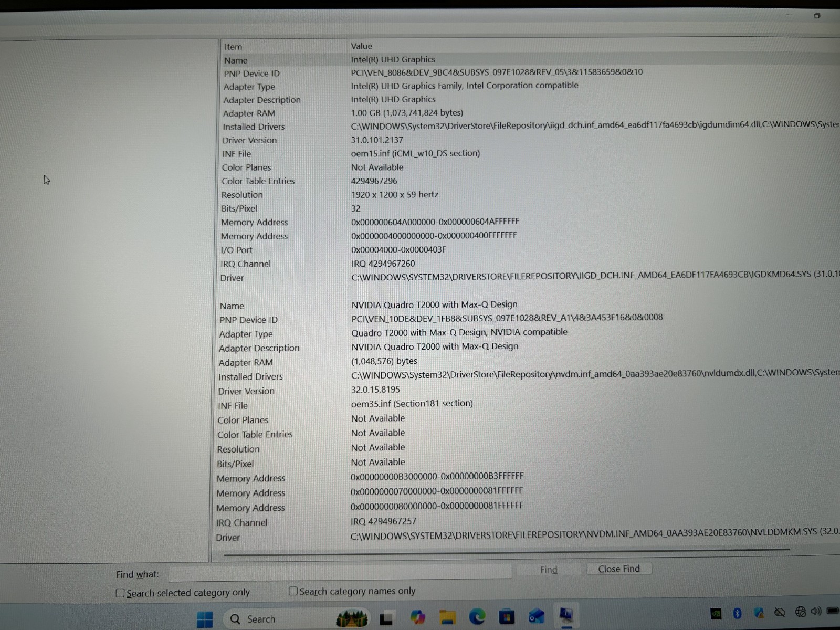Select the NVIDIA Installed Drivers nvdm.inf path
Image resolution: width=840 pixels, height=630 pixels.
(595, 373)
